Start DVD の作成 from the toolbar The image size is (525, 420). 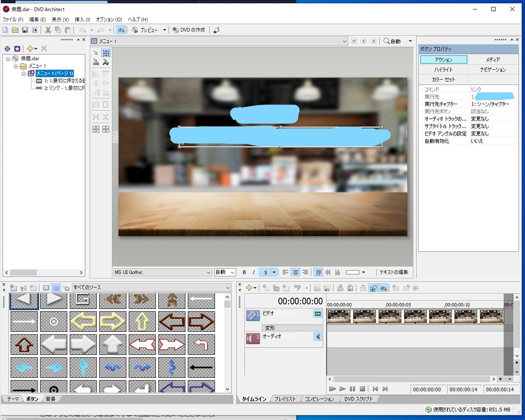tap(188, 30)
